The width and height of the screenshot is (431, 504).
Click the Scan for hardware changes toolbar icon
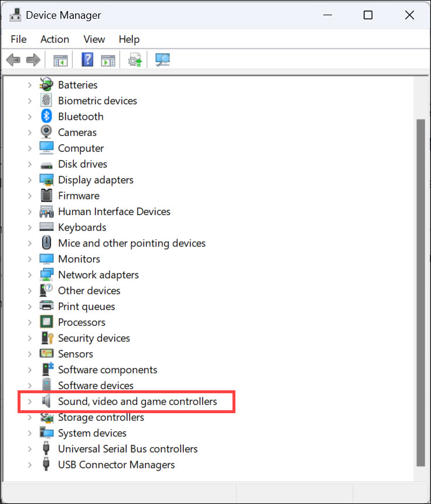pos(163,60)
